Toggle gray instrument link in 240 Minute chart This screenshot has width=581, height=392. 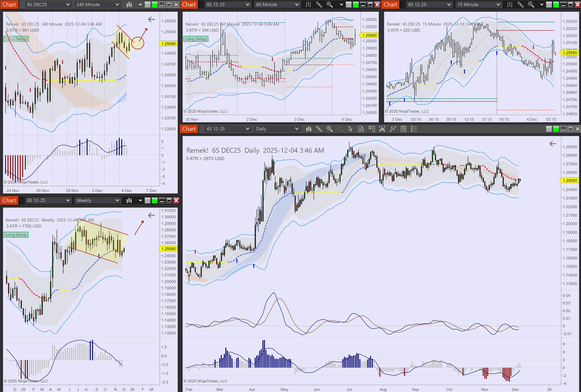point(148,4)
